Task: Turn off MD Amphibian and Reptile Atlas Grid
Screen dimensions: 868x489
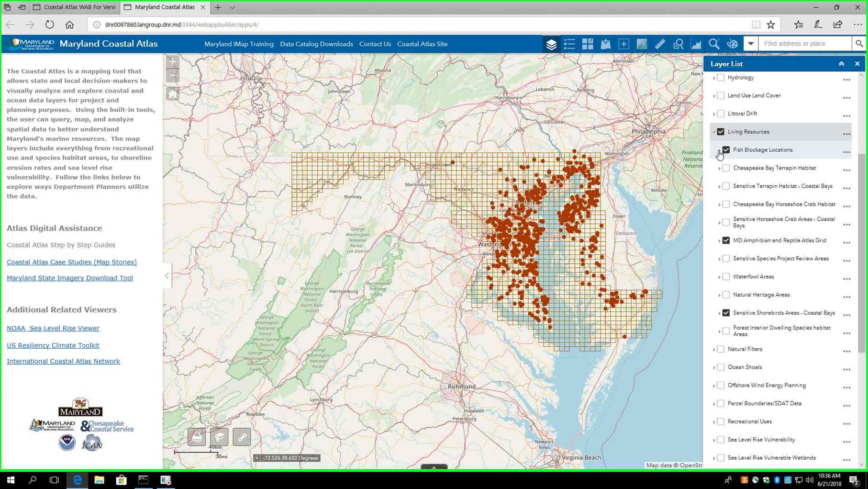Action: tap(726, 240)
